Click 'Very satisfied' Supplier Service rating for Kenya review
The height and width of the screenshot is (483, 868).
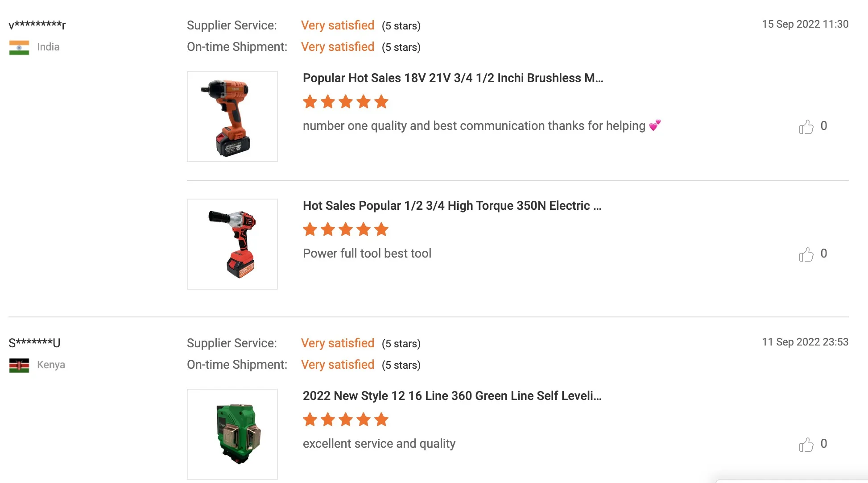[x=338, y=343]
